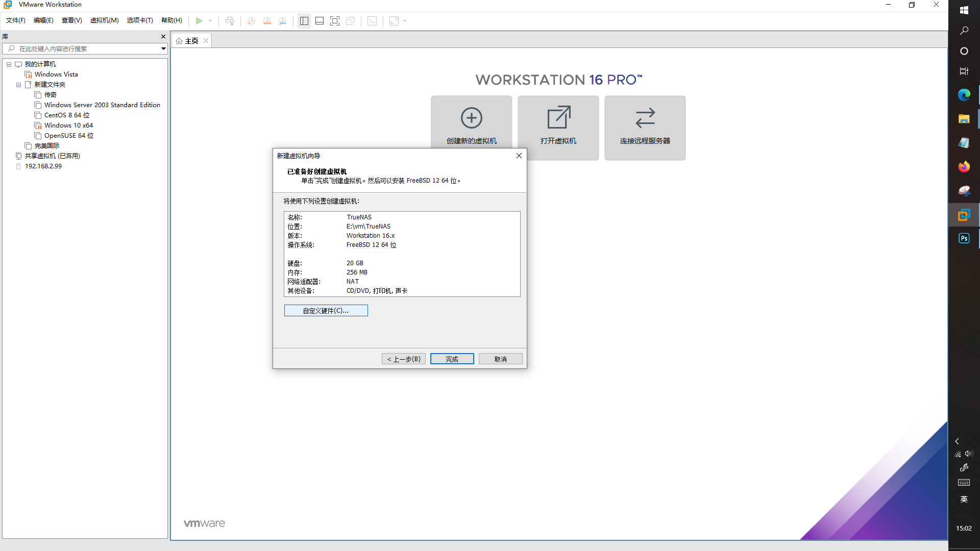Close the 主页 tab
Screen dimensions: 980x551
point(206,41)
